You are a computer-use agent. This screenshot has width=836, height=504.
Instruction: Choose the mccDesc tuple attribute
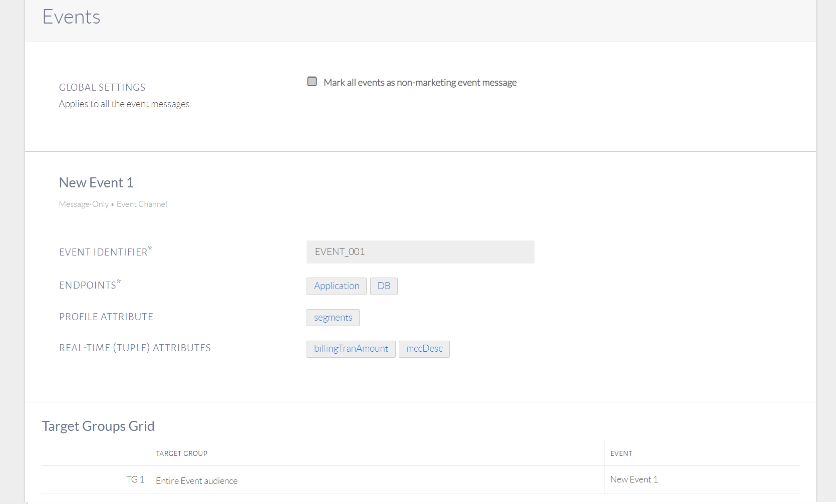point(424,349)
